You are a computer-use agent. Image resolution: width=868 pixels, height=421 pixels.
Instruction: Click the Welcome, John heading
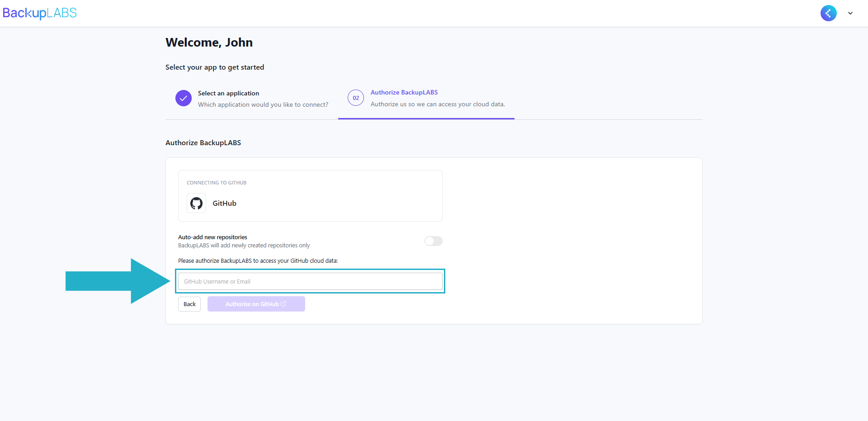click(x=209, y=43)
